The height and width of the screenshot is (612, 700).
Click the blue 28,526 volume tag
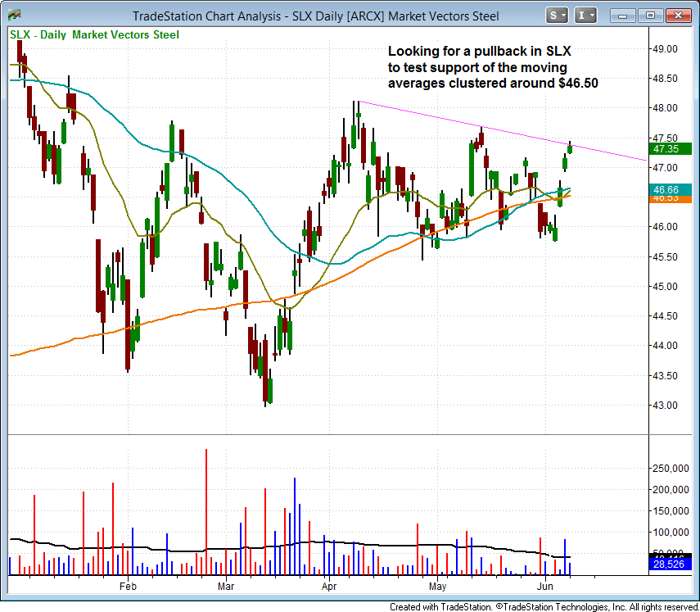click(x=671, y=564)
